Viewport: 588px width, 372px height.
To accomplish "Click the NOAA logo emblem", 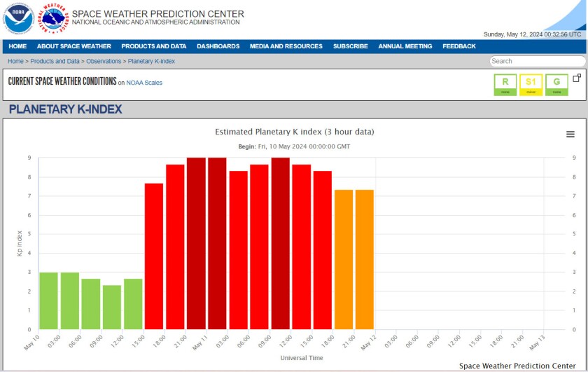I will coord(18,18).
